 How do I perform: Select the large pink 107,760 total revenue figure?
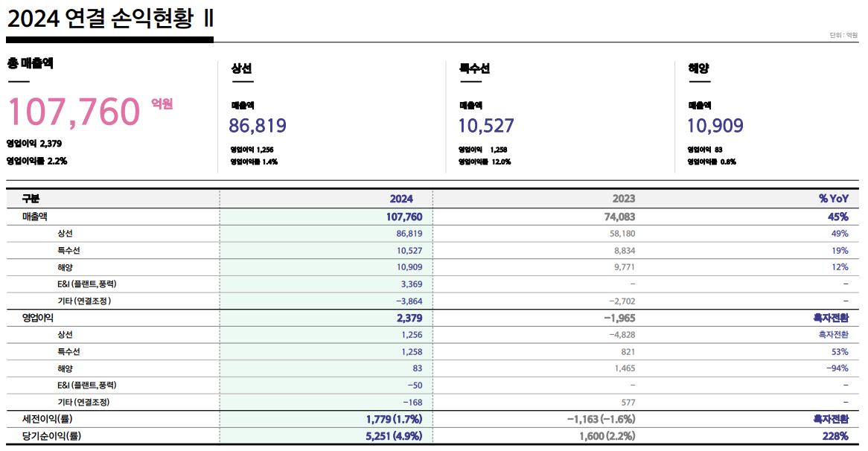tap(74, 112)
